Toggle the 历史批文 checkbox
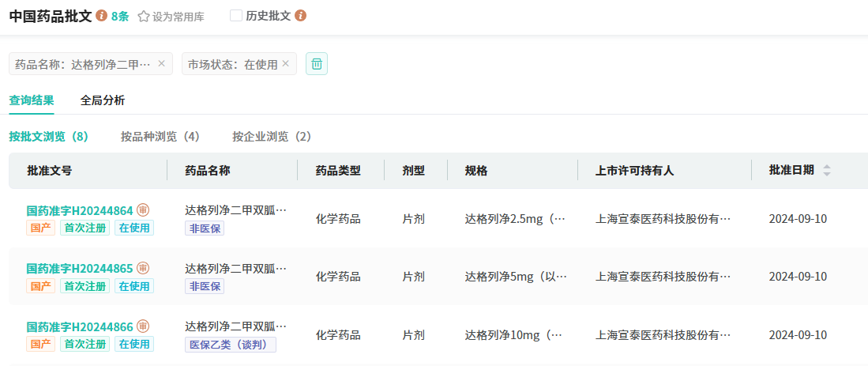This screenshot has width=868, height=366. (x=236, y=16)
